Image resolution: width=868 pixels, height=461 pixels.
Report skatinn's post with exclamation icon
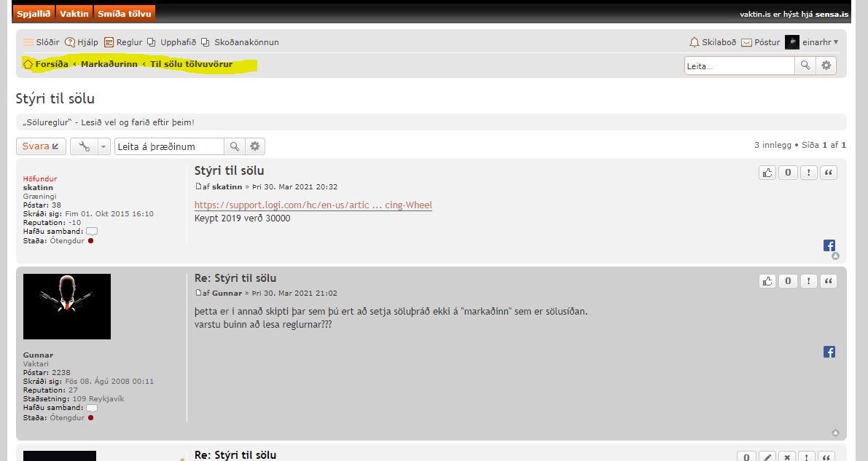click(808, 173)
